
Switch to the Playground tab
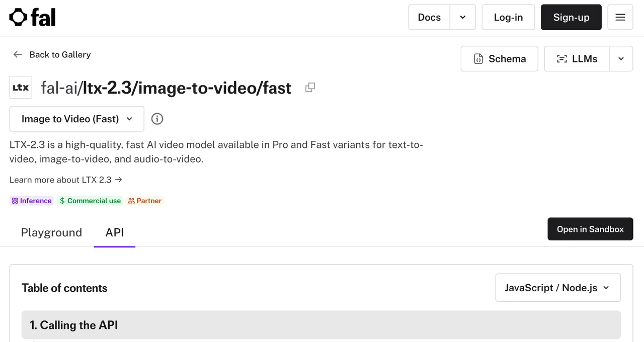coord(51,232)
